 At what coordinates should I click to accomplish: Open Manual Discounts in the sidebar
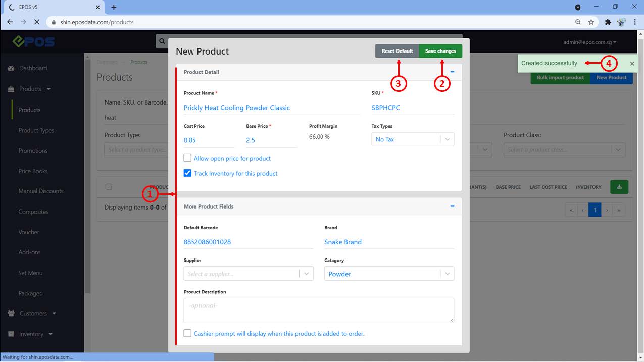click(x=41, y=191)
